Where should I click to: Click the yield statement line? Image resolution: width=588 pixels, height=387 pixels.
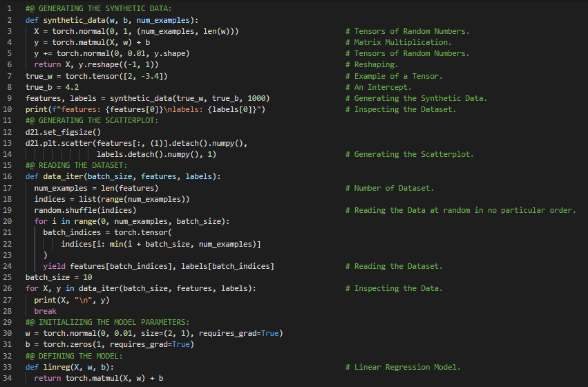pyautogui.click(x=158, y=266)
